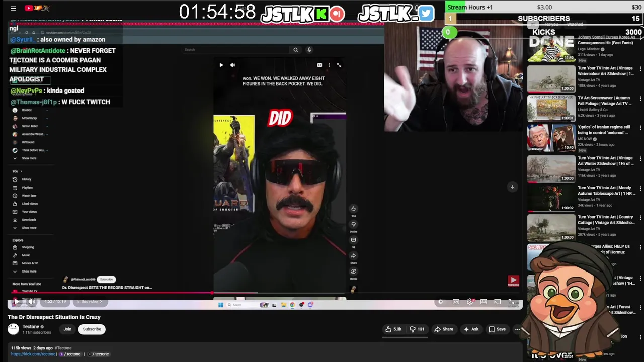
Task: Open options menu for Vintage Watercolour Art video
Action: (640, 69)
